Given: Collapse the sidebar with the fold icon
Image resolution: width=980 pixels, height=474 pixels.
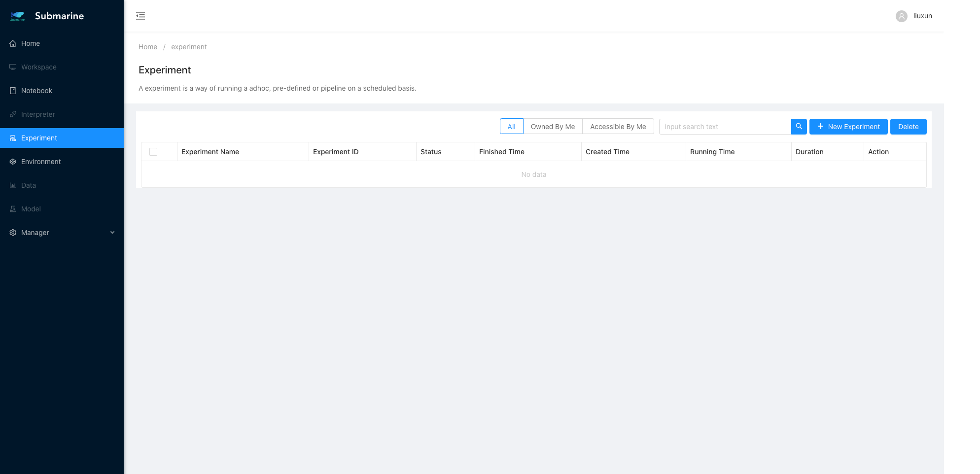Looking at the screenshot, I should coord(140,16).
